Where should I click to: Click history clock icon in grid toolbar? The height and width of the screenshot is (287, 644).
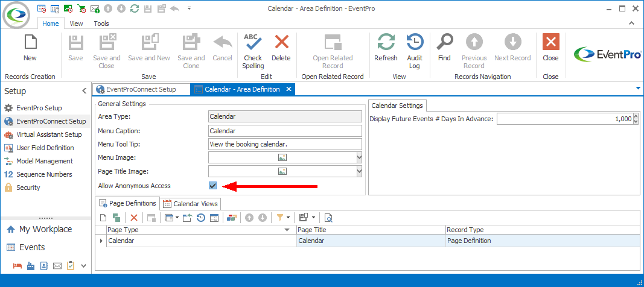point(200,218)
